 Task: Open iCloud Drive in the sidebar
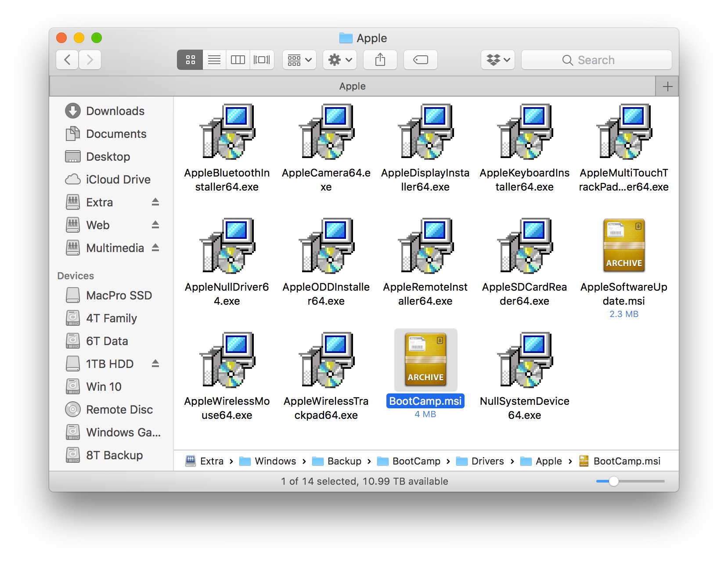[108, 180]
